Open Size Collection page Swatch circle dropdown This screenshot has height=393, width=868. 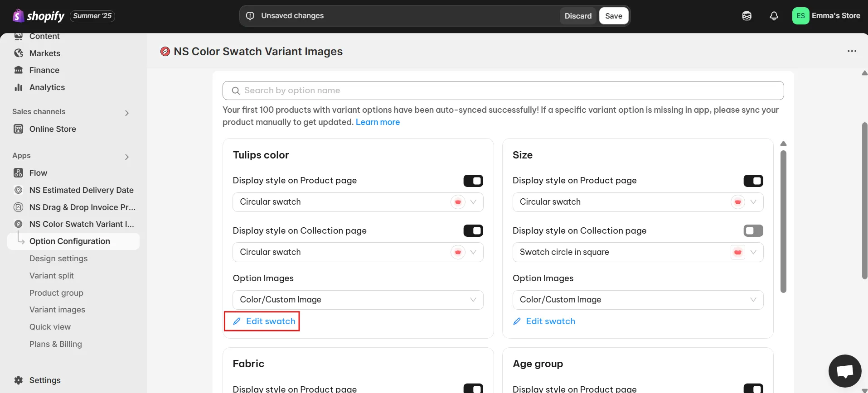click(x=638, y=252)
